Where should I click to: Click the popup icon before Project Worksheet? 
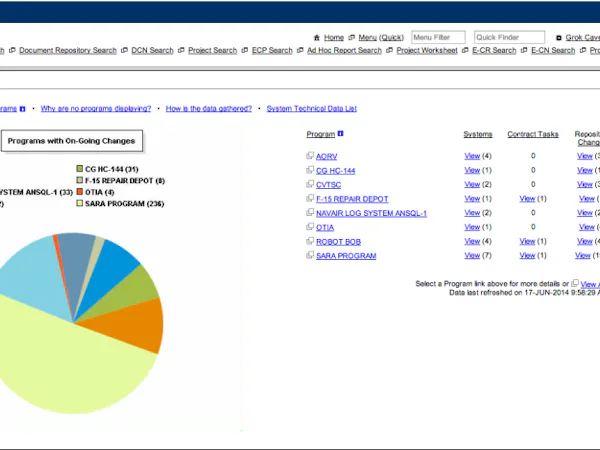[389, 50]
